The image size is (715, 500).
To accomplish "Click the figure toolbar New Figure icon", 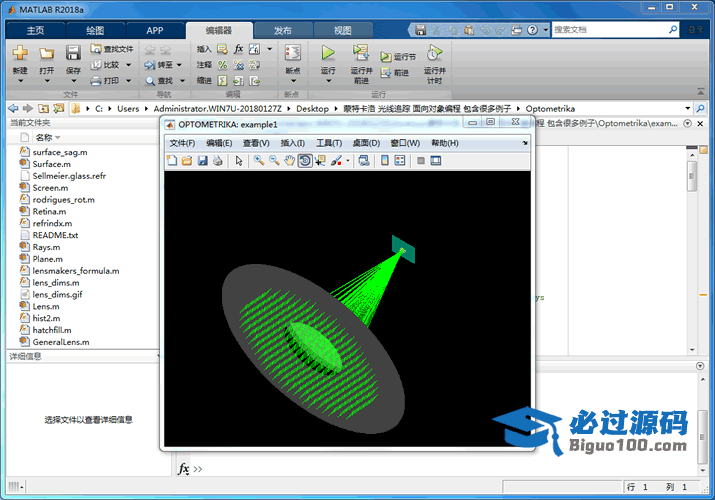I will click(172, 160).
